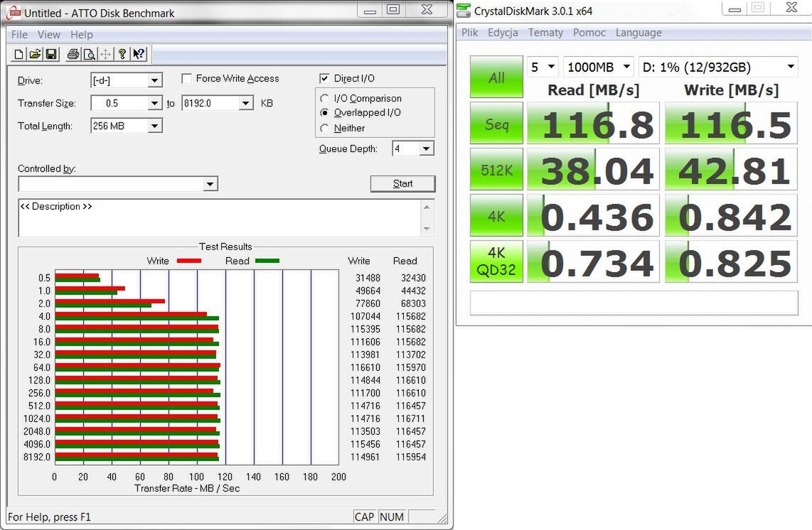Click the Start button in ATTO
812x530 pixels.
(x=403, y=184)
